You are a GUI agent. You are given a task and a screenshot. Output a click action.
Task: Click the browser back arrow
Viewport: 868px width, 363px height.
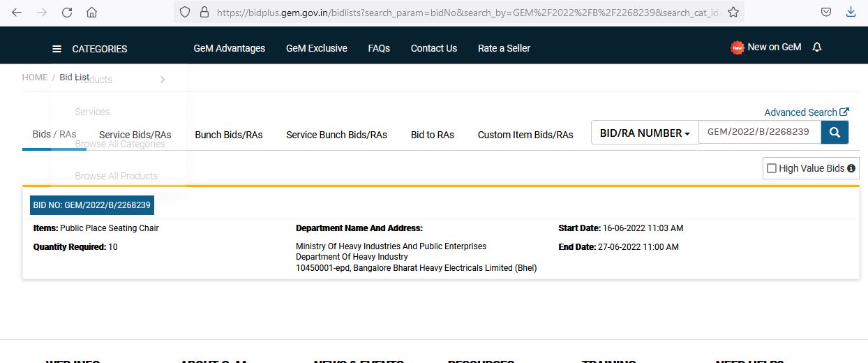pyautogui.click(x=17, y=12)
